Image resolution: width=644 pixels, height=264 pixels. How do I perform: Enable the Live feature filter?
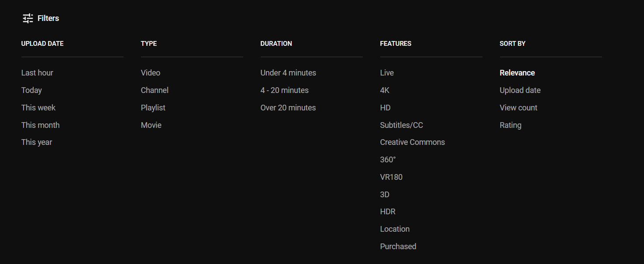pyautogui.click(x=387, y=73)
